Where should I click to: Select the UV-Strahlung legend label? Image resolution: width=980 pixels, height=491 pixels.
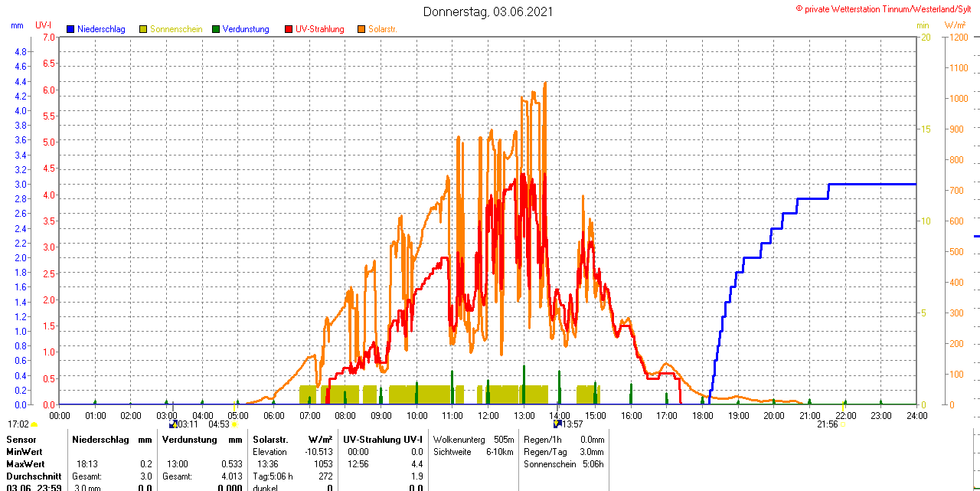pos(320,29)
